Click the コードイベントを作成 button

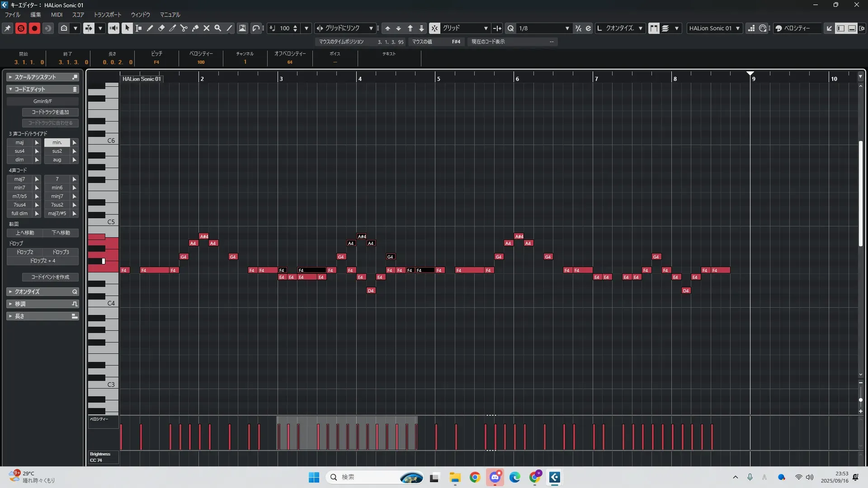50,277
